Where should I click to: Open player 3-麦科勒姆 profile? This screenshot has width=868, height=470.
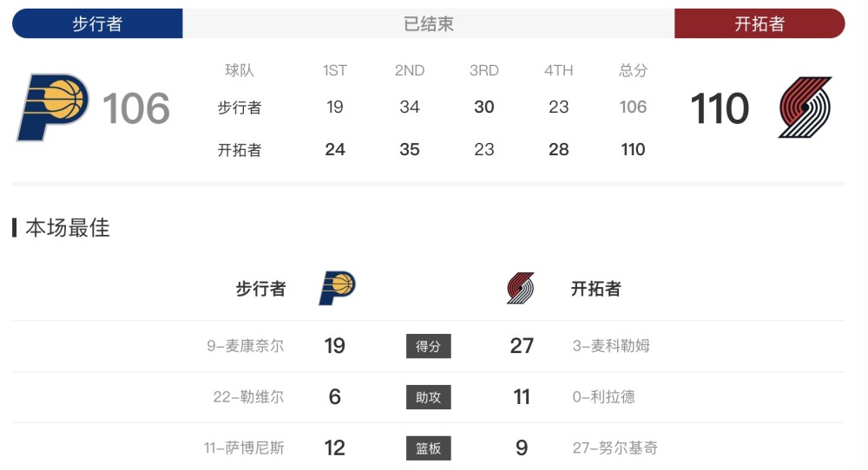pyautogui.click(x=611, y=346)
